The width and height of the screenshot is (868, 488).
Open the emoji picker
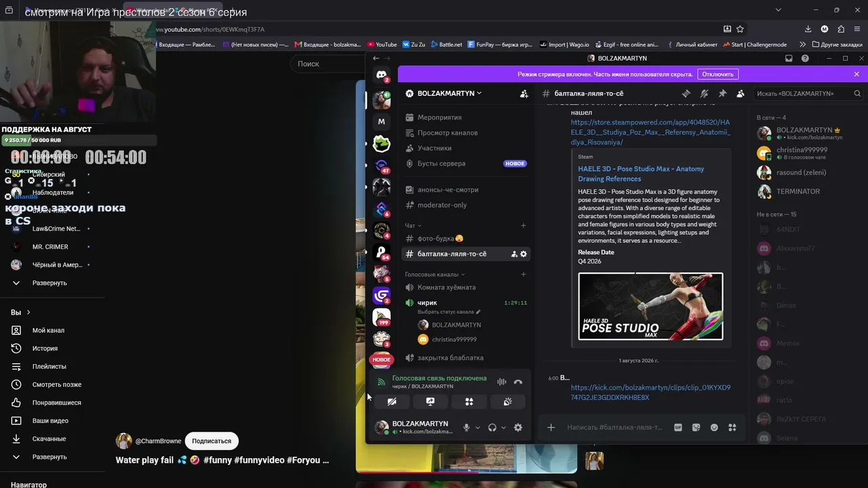click(x=714, y=428)
